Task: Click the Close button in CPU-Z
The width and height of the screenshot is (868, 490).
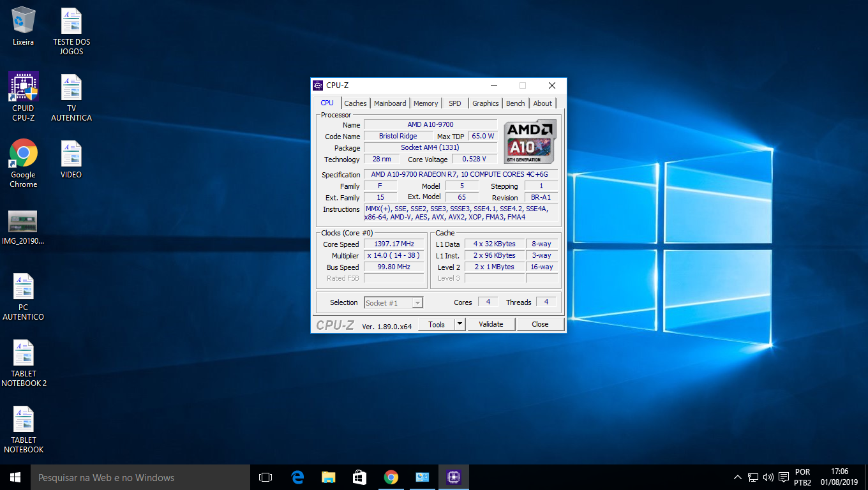Action: [540, 324]
